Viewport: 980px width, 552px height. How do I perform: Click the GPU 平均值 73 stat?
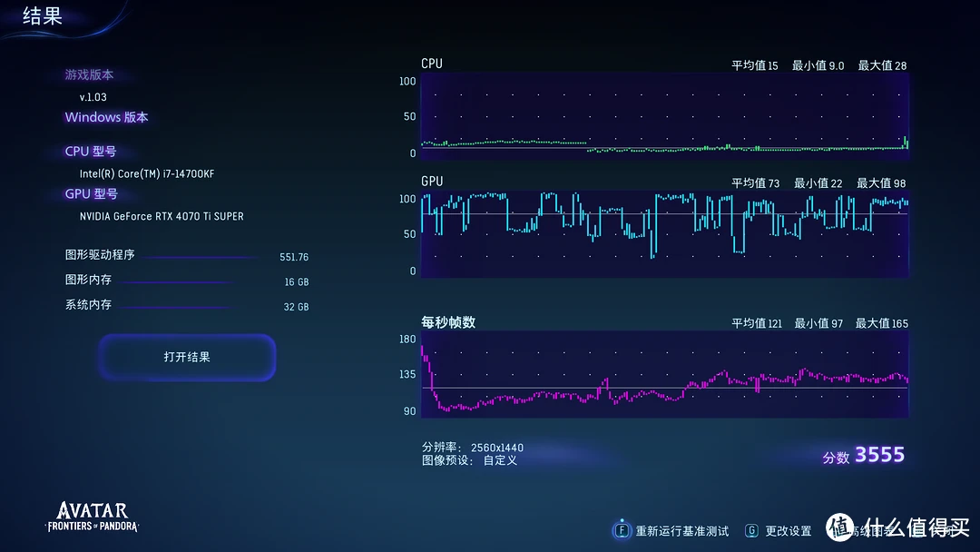(756, 183)
